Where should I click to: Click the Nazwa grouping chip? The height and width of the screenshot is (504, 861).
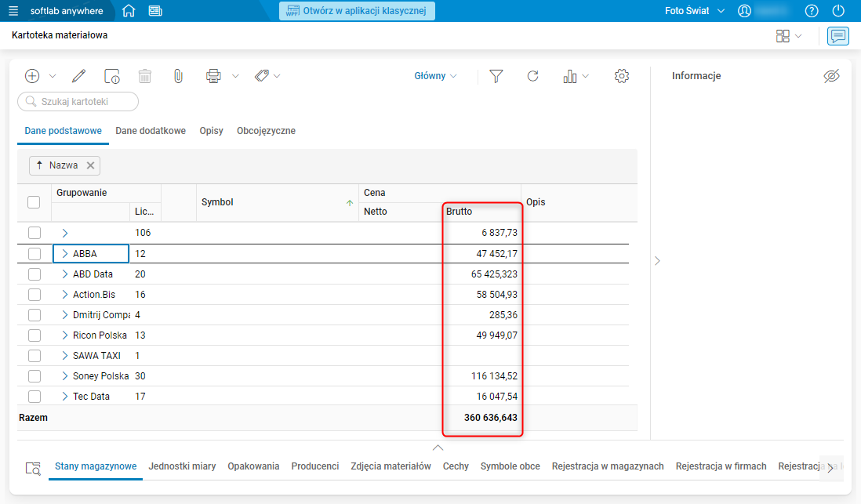pos(65,165)
